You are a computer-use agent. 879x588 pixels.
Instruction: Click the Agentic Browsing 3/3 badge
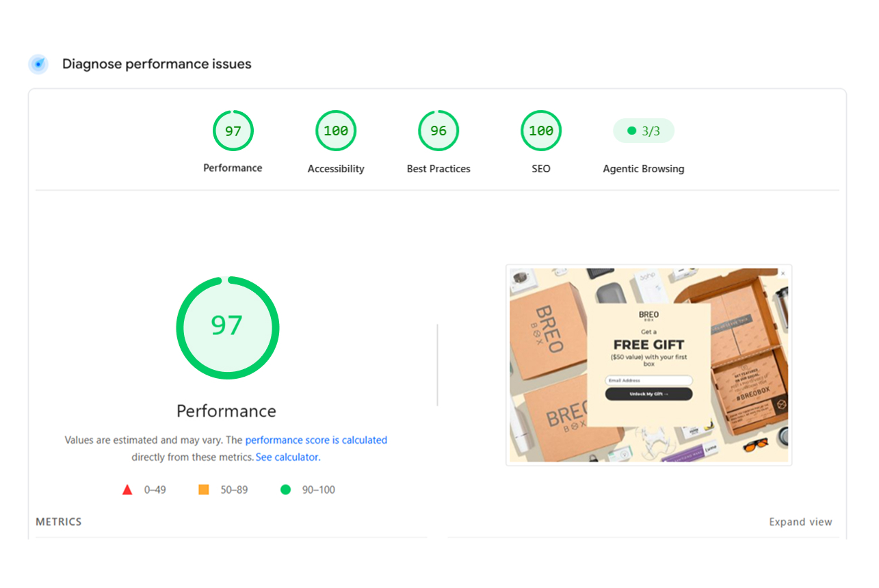(x=644, y=131)
